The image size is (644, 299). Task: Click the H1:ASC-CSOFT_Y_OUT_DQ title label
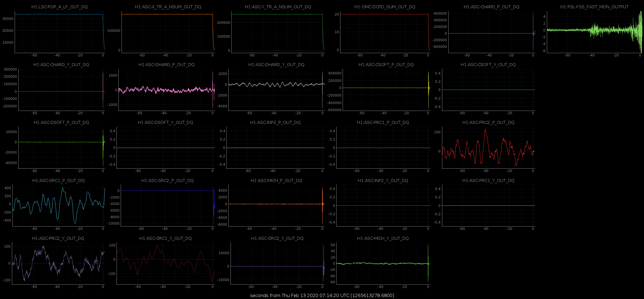coord(488,64)
